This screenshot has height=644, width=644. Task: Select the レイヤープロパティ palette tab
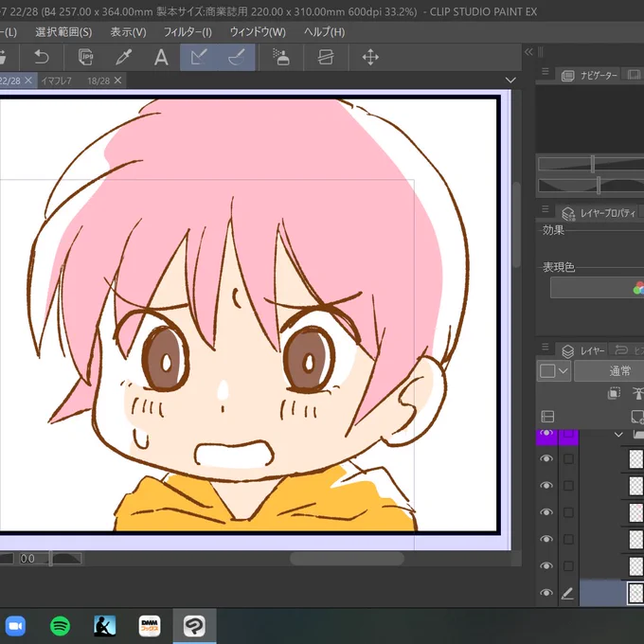point(599,213)
